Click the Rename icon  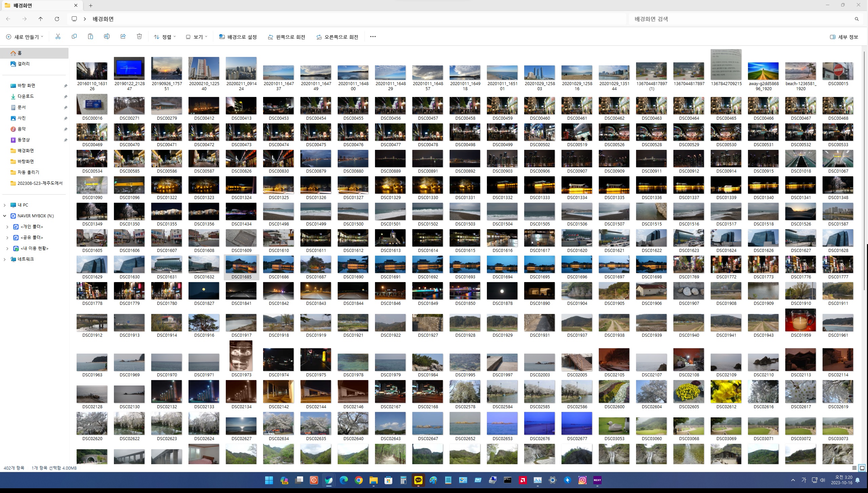(x=107, y=37)
